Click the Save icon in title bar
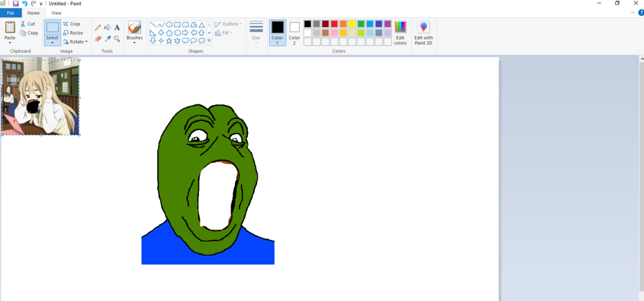 [x=15, y=3]
